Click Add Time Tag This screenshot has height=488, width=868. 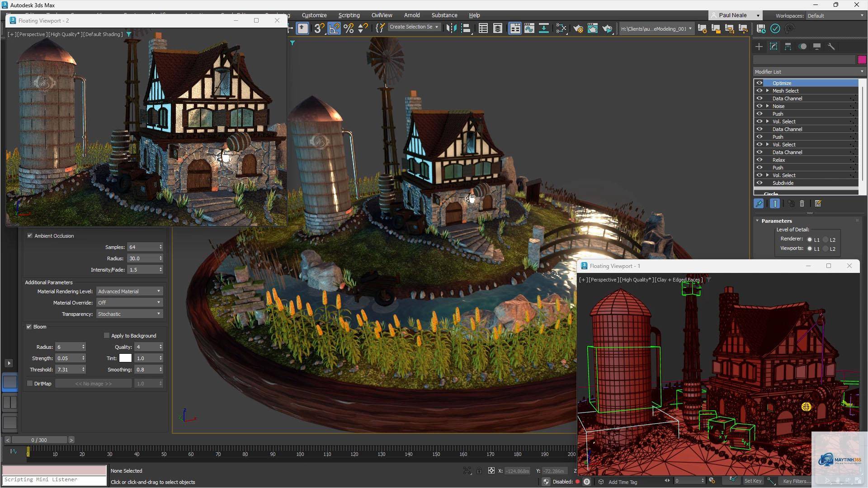point(623,482)
